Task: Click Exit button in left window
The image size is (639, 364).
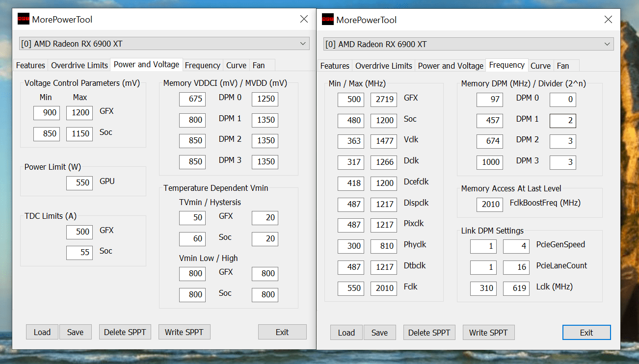Action: tap(282, 332)
